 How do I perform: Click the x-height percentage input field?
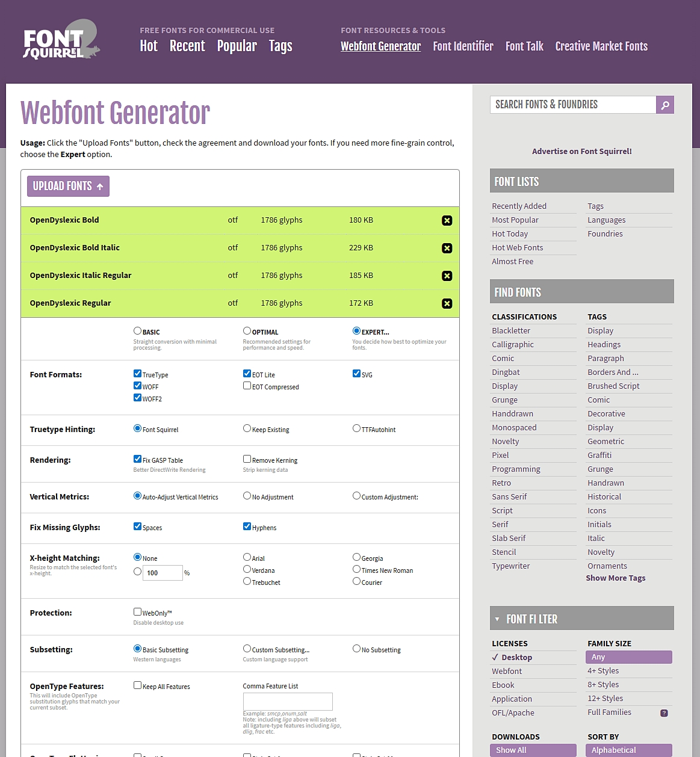pyautogui.click(x=163, y=573)
